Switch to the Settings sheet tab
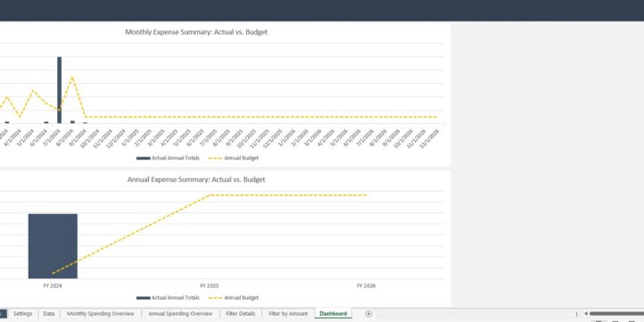Screen dimensions: 644x322 pyautogui.click(x=22, y=314)
